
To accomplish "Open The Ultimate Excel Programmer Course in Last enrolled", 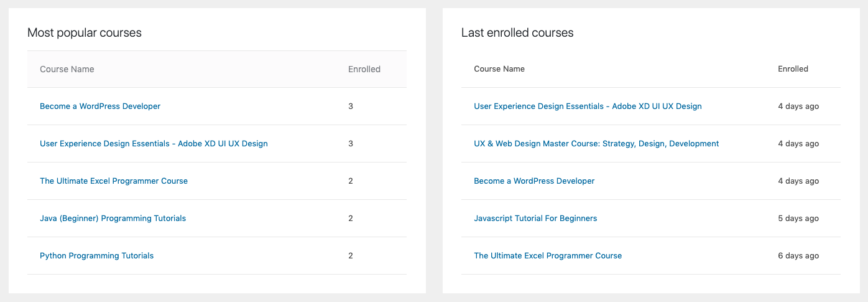I will coord(548,256).
